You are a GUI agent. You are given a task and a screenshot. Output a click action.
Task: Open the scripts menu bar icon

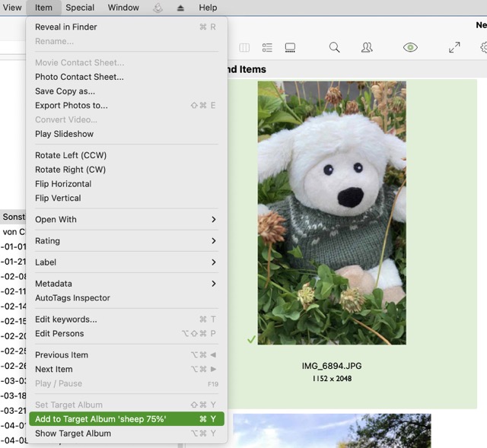point(158,8)
